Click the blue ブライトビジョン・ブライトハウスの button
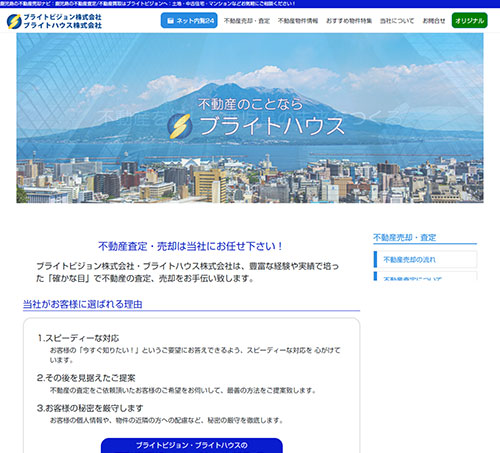Viewport: 500px width, 453px height. 192,446
